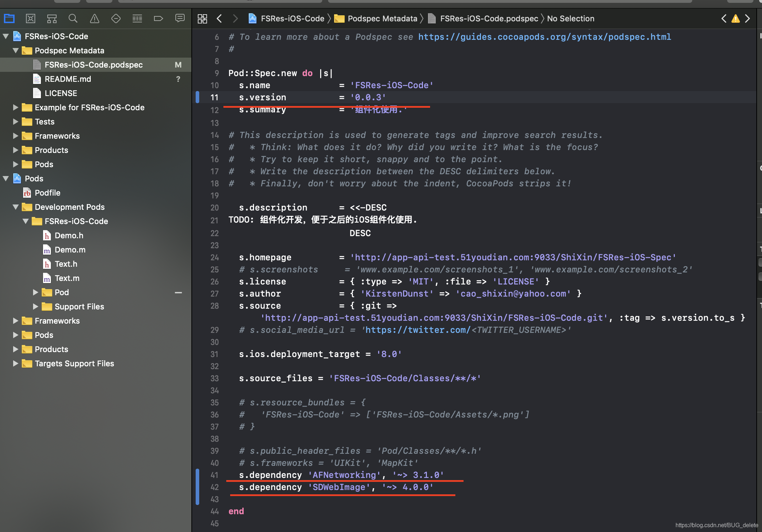Click FSRes-iOS-Code in the jump bar
Screen dimensions: 762x532
pyautogui.click(x=292, y=18)
